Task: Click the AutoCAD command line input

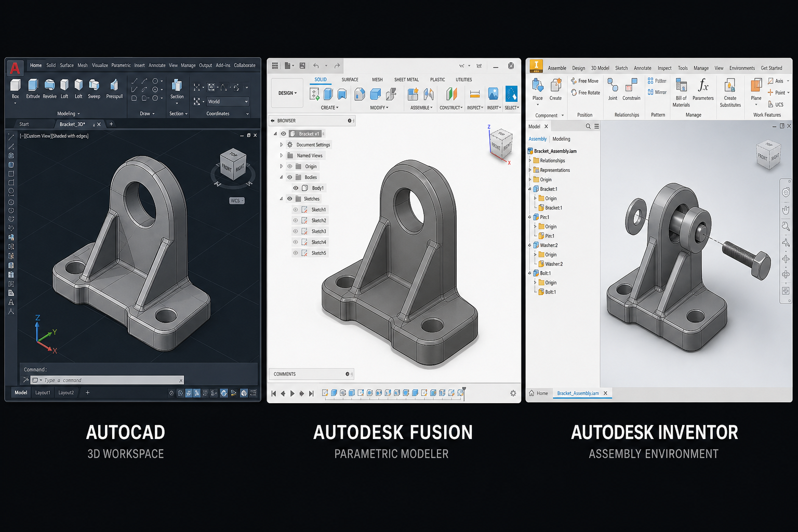Action: (x=107, y=380)
